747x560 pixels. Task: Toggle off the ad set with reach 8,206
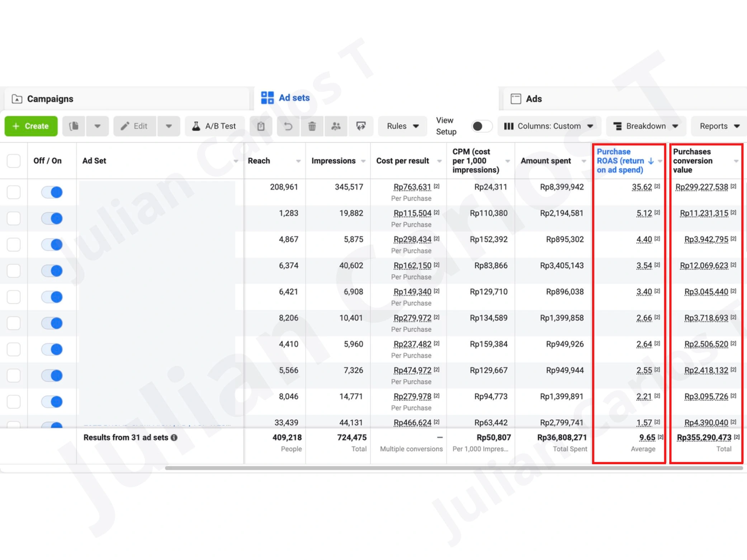52,323
